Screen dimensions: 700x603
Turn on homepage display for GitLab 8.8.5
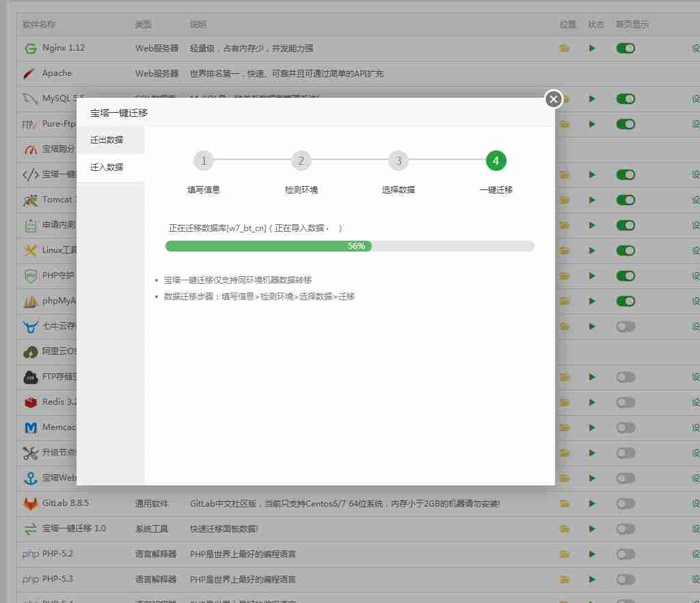(x=625, y=503)
